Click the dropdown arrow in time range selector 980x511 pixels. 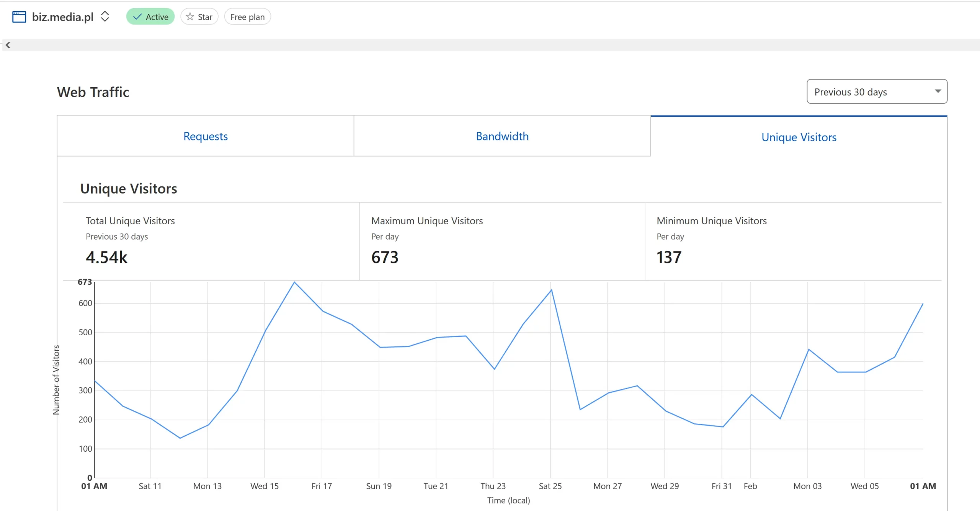pos(938,91)
